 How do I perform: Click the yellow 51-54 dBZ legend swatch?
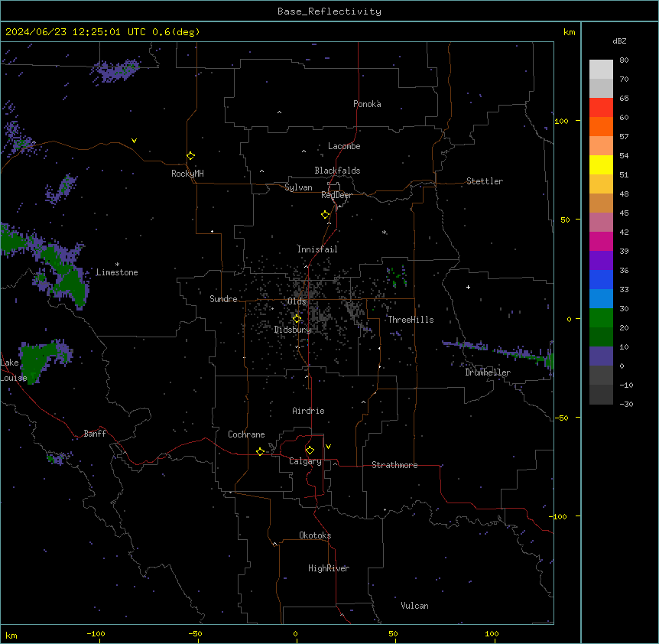[601, 164]
